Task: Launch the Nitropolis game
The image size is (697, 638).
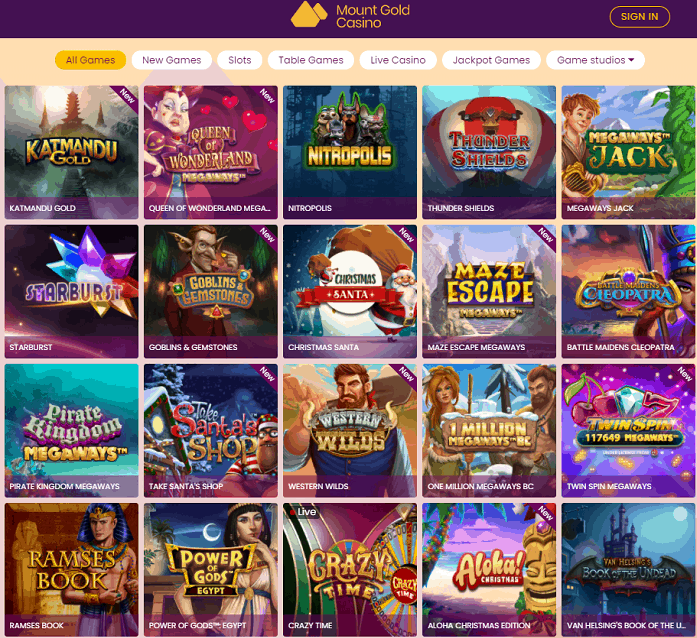Action: pyautogui.click(x=350, y=152)
